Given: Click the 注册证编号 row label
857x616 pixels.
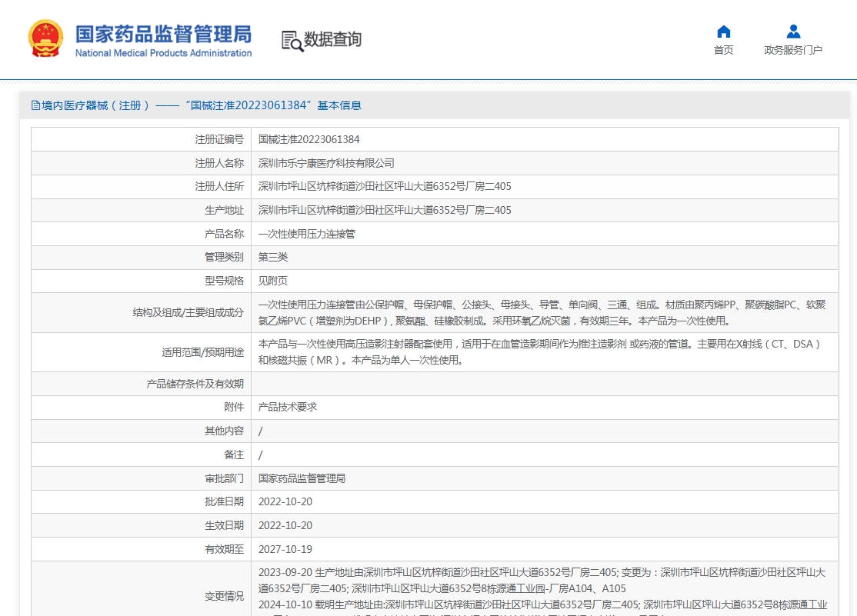Looking at the screenshot, I should click(x=219, y=139).
